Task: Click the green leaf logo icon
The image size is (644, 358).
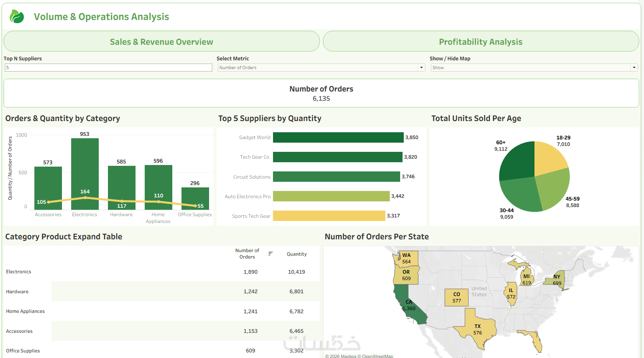Action: [17, 17]
